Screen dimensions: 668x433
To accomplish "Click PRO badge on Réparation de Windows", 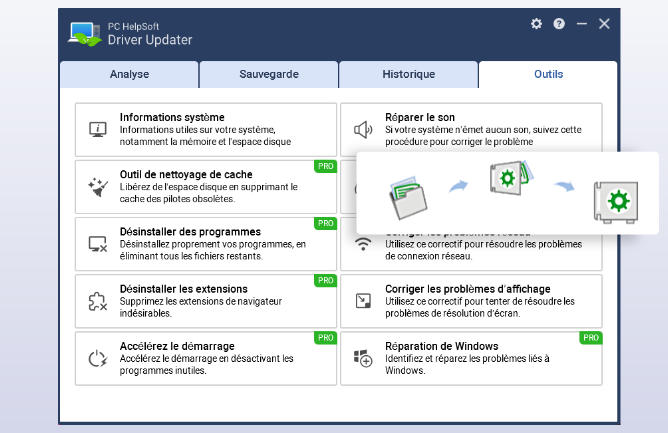I will [591, 338].
